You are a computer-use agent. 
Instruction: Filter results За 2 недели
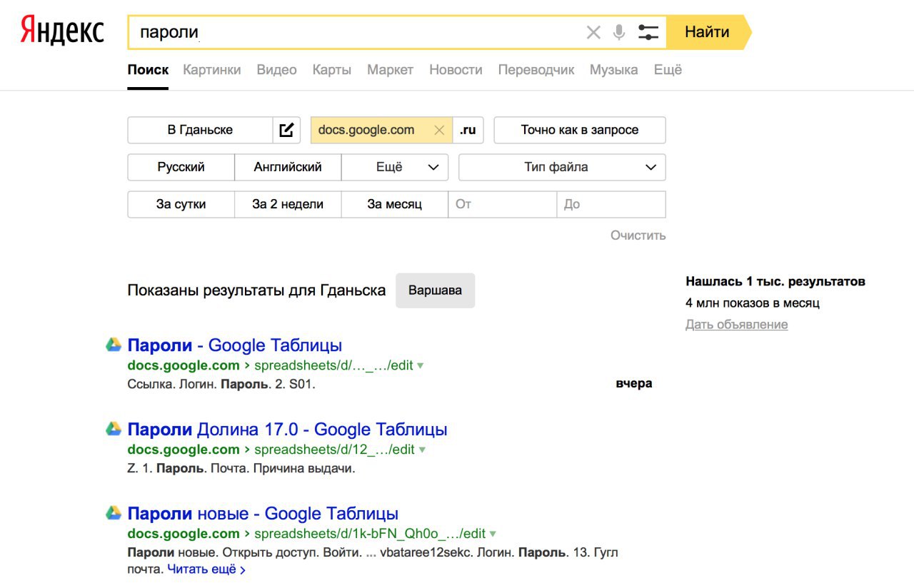coord(288,204)
